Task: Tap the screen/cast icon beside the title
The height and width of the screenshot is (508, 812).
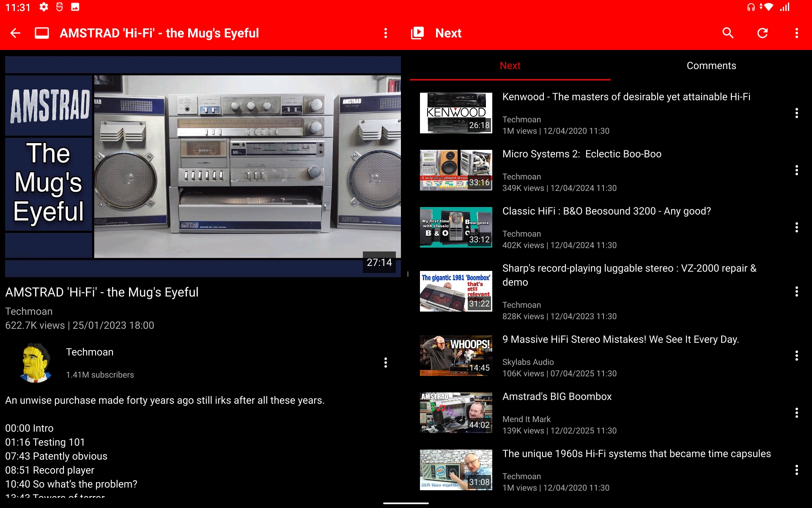Action: 42,33
